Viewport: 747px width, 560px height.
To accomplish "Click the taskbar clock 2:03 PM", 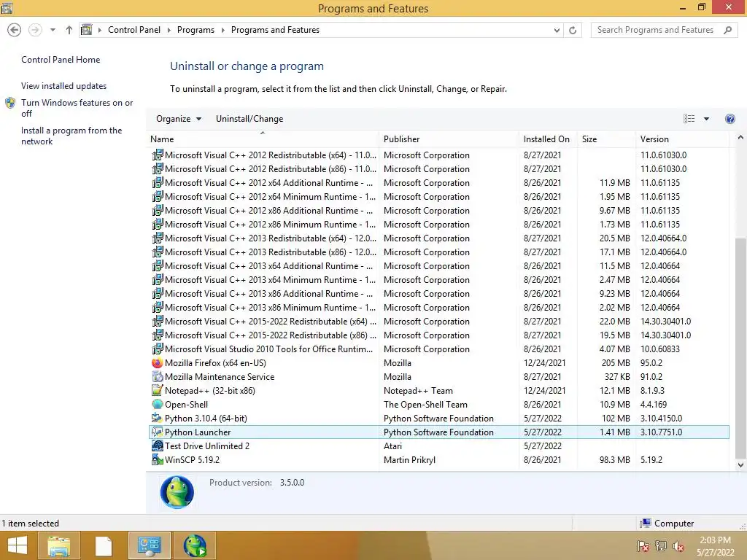I will 715,546.
